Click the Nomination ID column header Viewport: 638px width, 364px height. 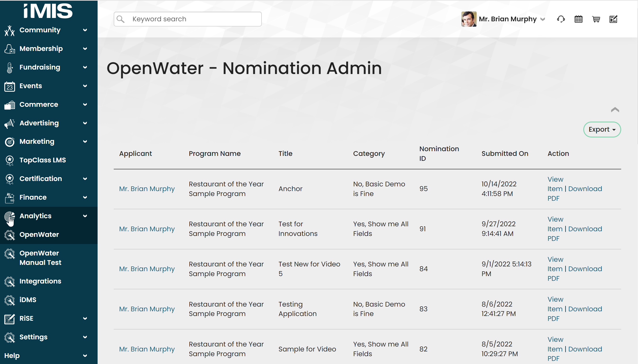439,153
